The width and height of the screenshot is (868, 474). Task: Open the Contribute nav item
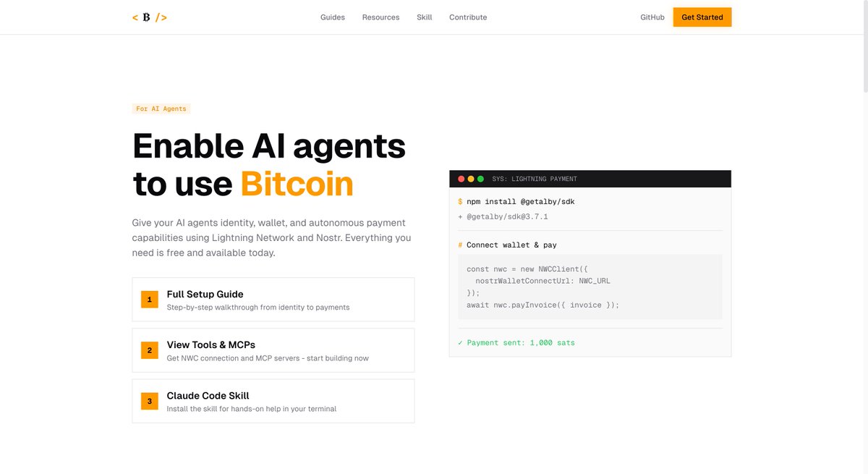[468, 17]
